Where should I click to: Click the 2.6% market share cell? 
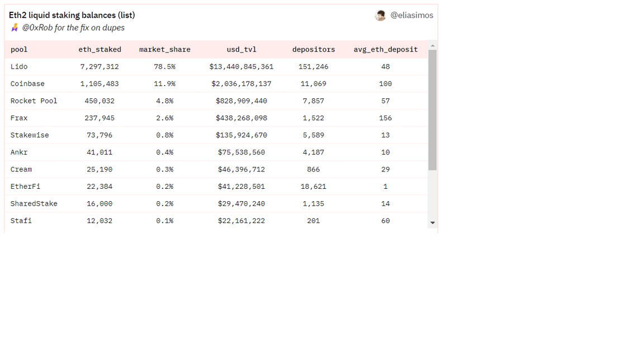(165, 118)
